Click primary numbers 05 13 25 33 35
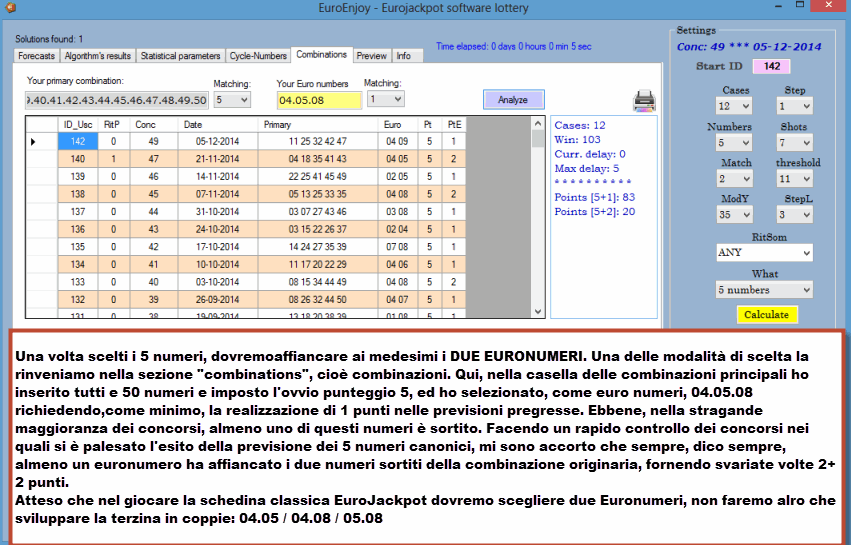This screenshot has width=851, height=545. point(317,194)
